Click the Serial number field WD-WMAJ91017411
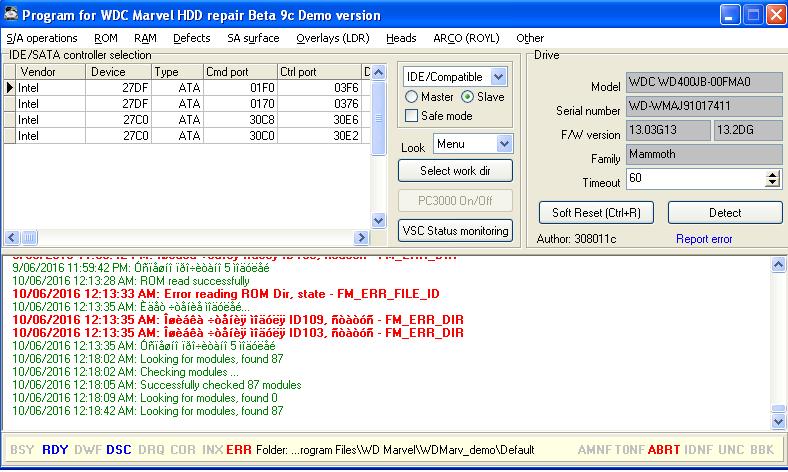The width and height of the screenshot is (788, 472). click(704, 106)
